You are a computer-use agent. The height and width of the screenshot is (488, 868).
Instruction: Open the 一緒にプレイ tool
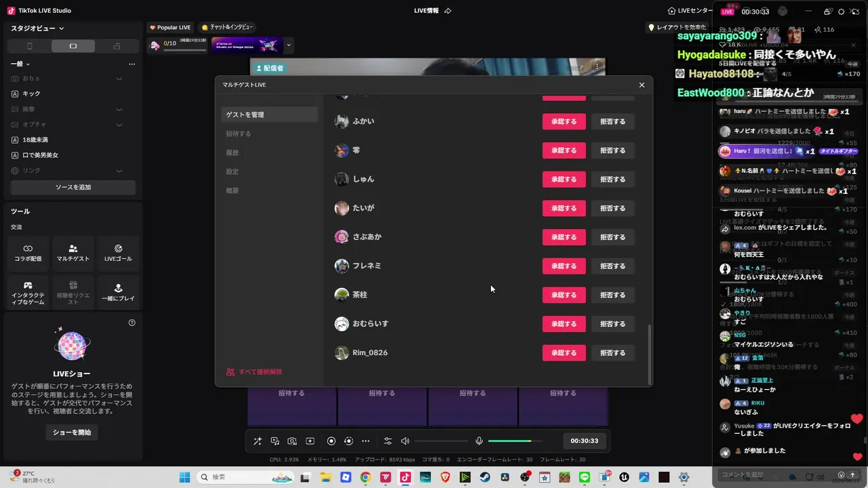tap(118, 293)
